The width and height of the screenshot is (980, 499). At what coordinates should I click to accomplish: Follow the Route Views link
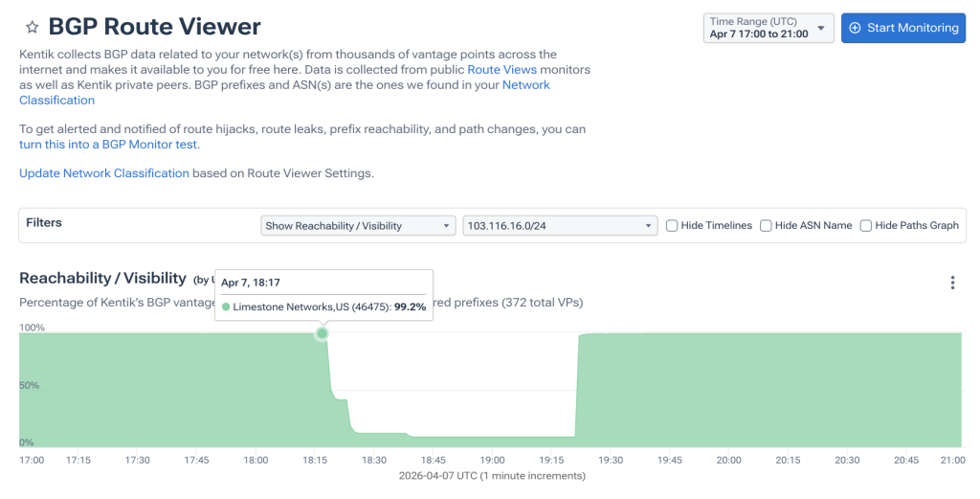pos(501,69)
